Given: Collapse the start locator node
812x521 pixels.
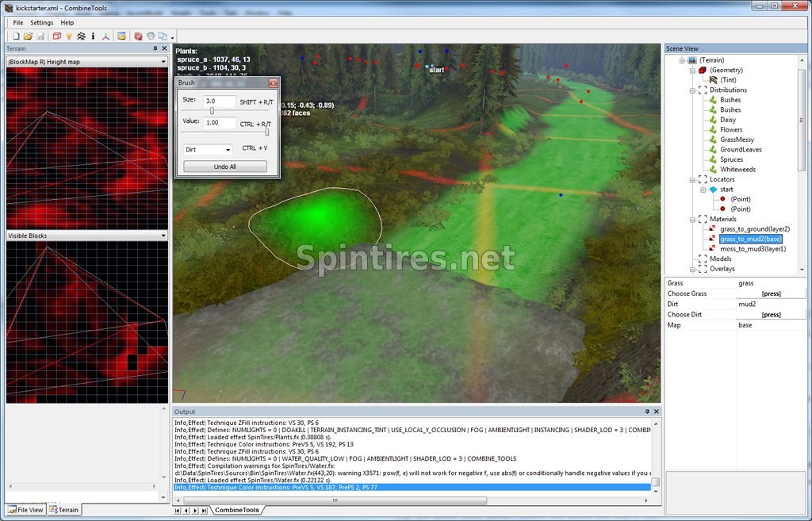Looking at the screenshot, I should (x=703, y=190).
